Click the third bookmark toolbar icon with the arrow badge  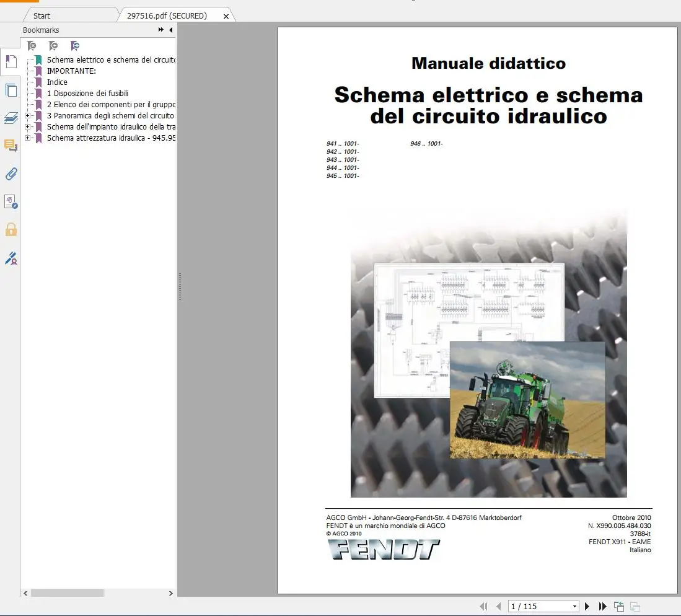coord(75,46)
